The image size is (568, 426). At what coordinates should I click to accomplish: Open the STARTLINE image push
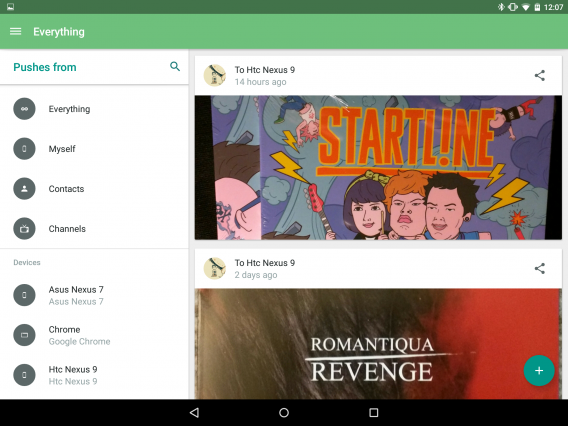point(378,167)
